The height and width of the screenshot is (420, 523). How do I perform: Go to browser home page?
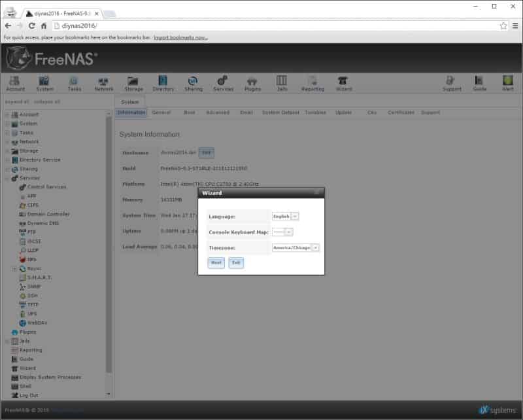[44, 26]
